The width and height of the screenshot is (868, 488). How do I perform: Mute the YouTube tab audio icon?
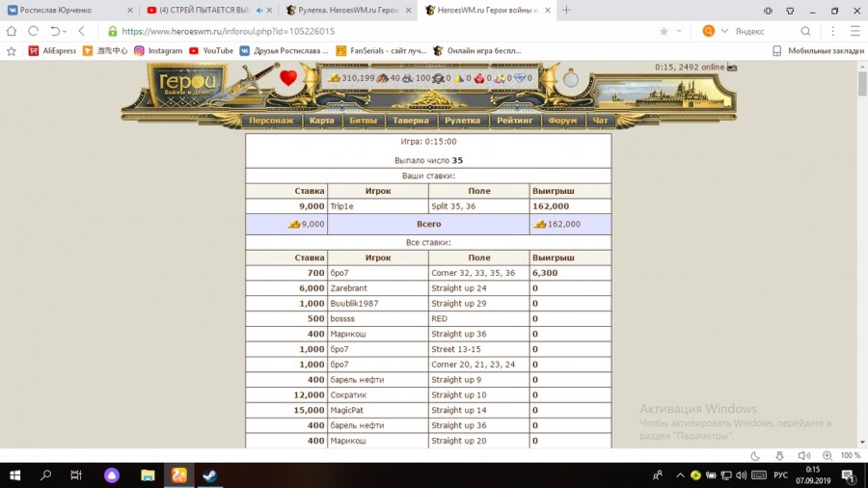[x=259, y=10]
